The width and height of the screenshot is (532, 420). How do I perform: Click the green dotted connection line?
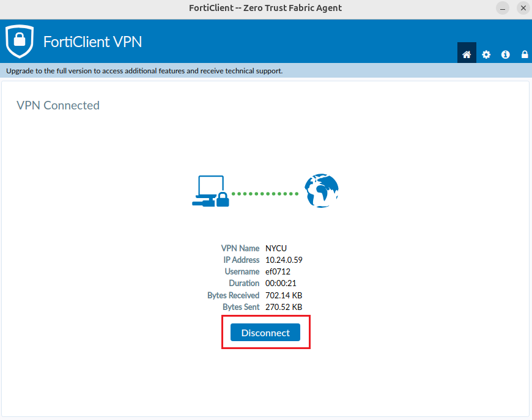(x=265, y=193)
